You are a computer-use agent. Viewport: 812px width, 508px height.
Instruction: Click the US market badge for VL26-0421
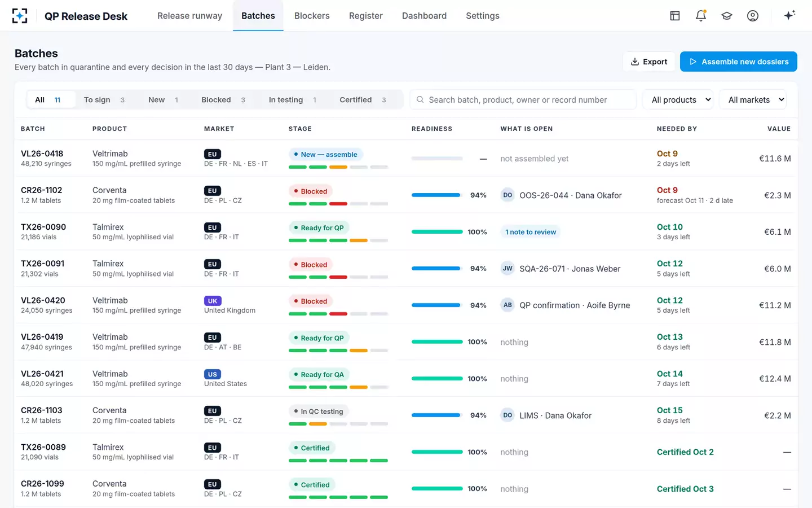click(x=213, y=374)
